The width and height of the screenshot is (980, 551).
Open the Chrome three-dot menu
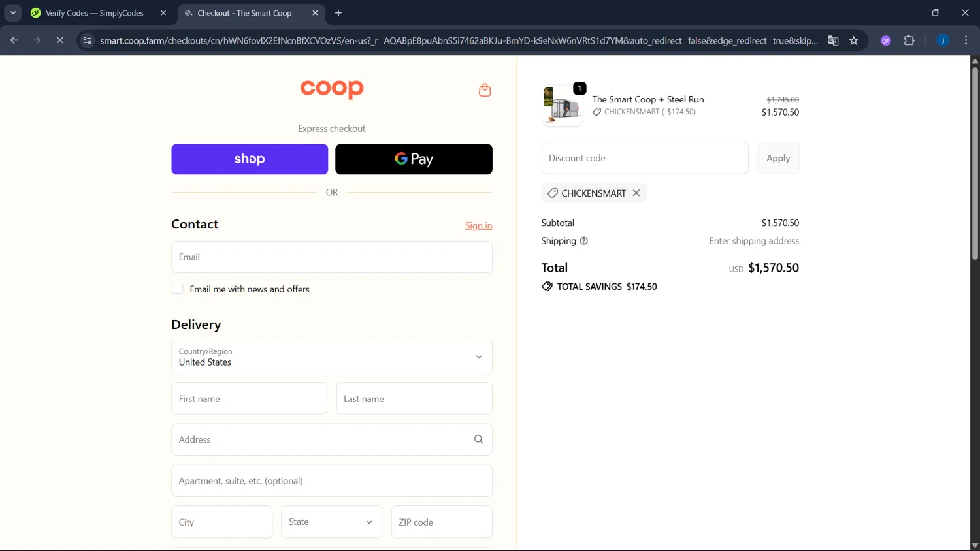(966, 40)
